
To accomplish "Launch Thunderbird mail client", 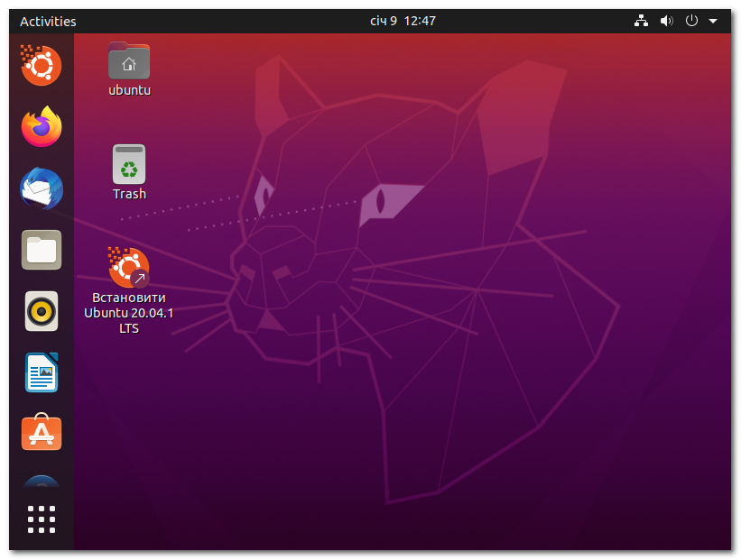I will 41,188.
